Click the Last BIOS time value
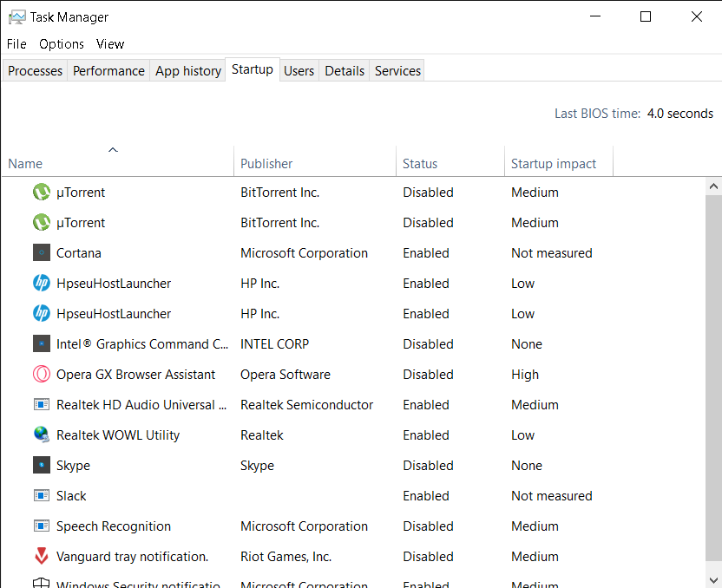This screenshot has width=722, height=588. click(x=680, y=114)
